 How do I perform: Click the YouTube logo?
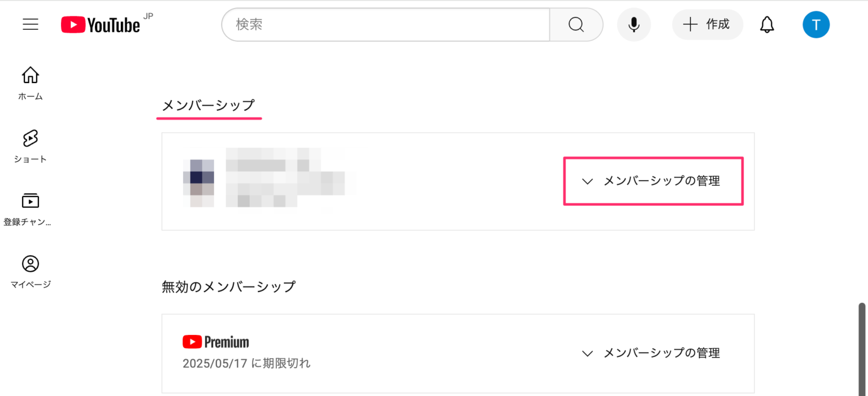click(101, 24)
